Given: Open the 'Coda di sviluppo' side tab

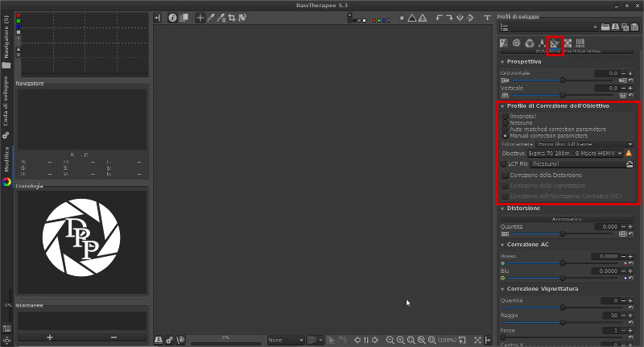Looking at the screenshot, I should (x=6, y=100).
